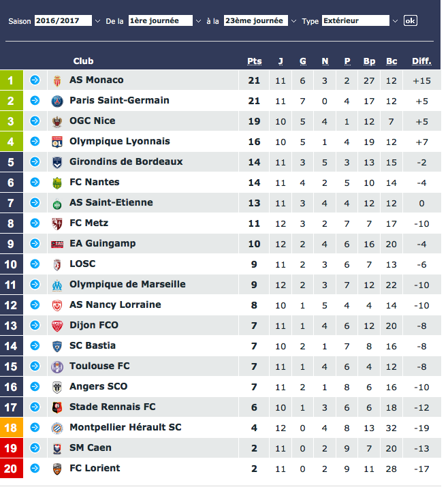Sort table by the Bp column header
Screen dimensions: 448x487
(369, 61)
